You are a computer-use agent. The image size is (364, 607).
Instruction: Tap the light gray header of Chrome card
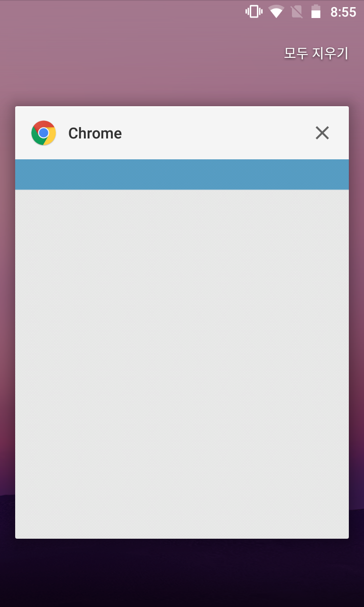(x=182, y=133)
